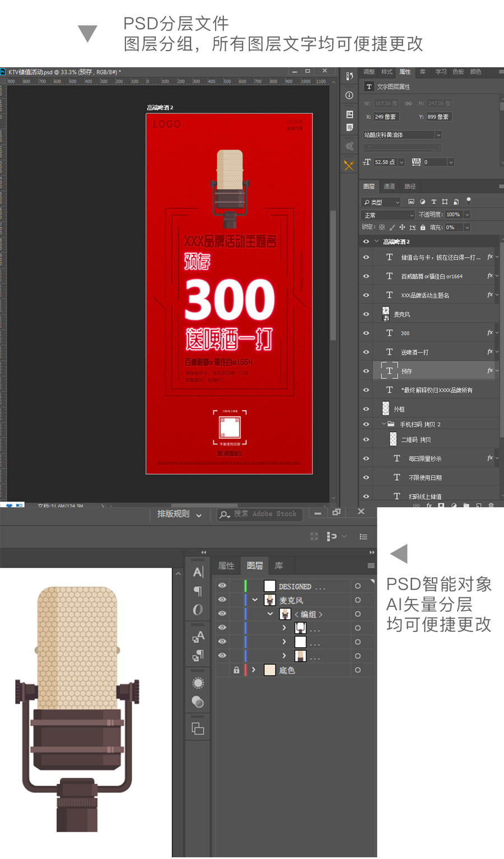Screen dimensions: 504x859
Task: Hide the 高端啤酒2 layer group
Action: [x=366, y=242]
